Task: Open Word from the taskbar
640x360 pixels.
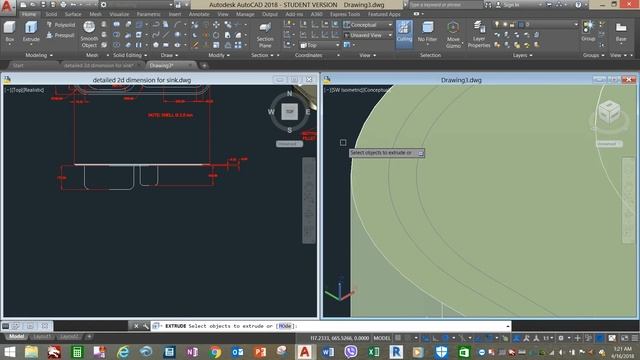Action: click(328, 352)
